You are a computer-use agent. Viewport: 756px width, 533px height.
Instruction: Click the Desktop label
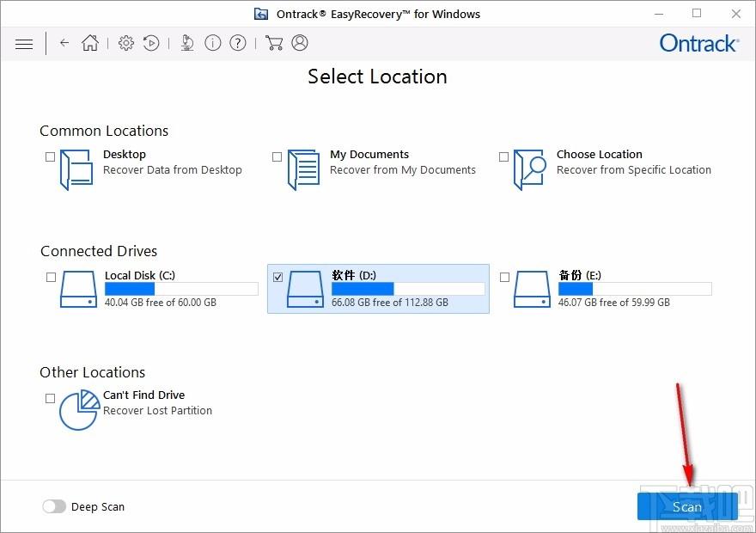pyautogui.click(x=125, y=155)
